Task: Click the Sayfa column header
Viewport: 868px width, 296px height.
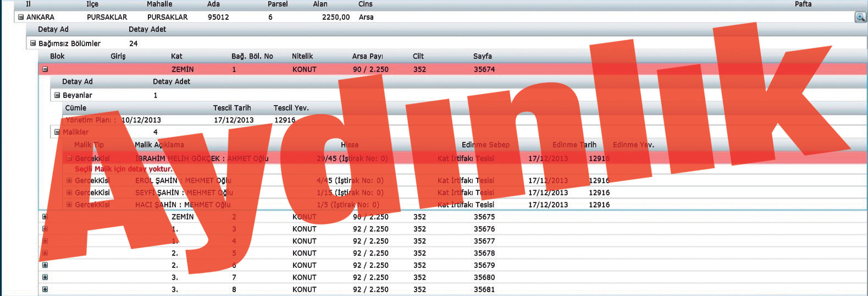Action: pos(483,56)
